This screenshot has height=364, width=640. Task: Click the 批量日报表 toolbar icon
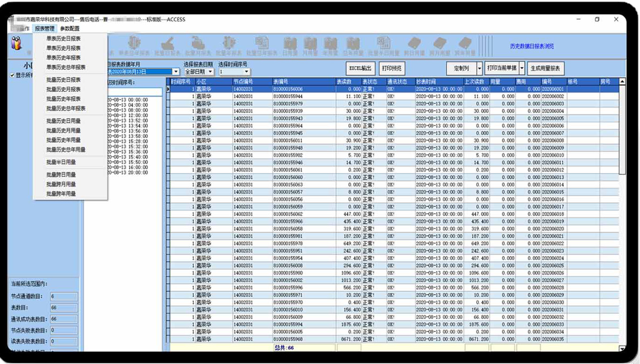167,46
